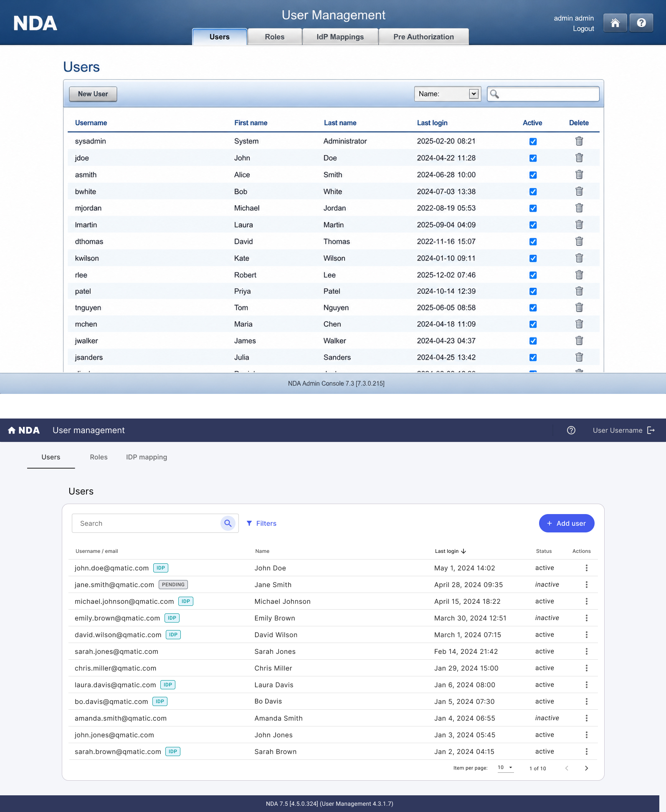This screenshot has width=666, height=812.
Task: Open Filters in new users panel
Action: point(261,523)
